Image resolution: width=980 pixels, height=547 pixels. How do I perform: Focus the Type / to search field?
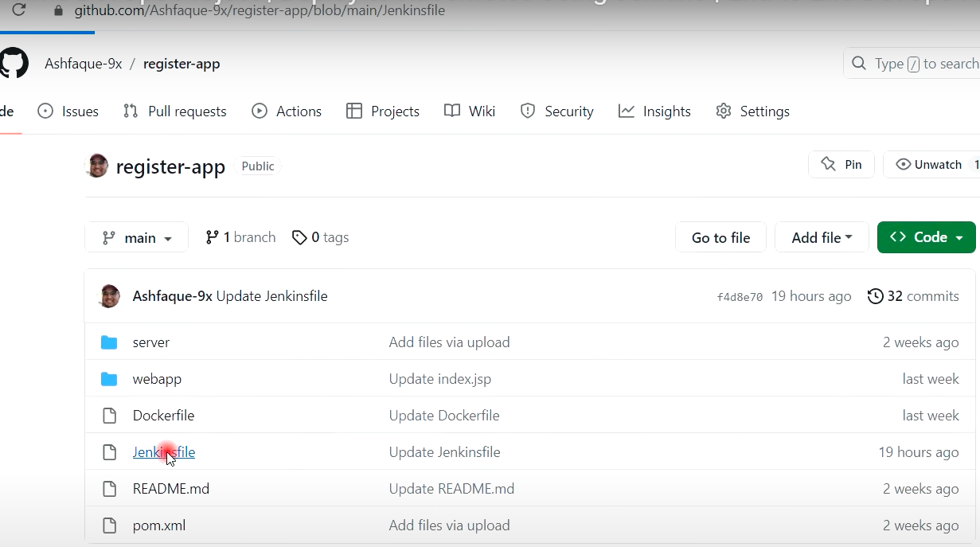tap(912, 64)
